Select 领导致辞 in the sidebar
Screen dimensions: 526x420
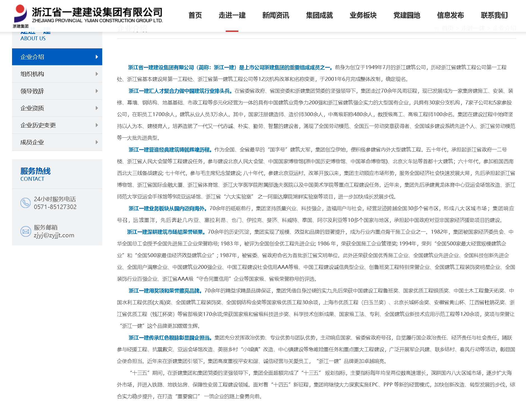(57, 91)
